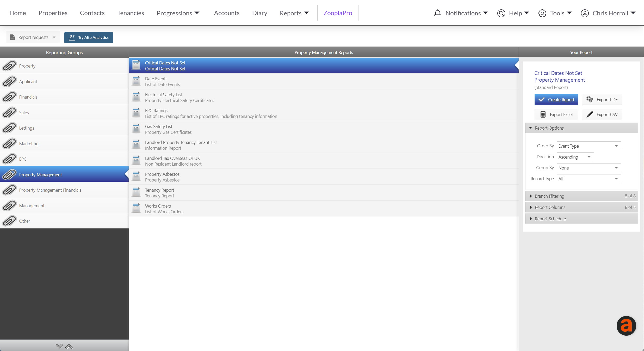Click Export Excel
The width and height of the screenshot is (644, 351).
[556, 114]
